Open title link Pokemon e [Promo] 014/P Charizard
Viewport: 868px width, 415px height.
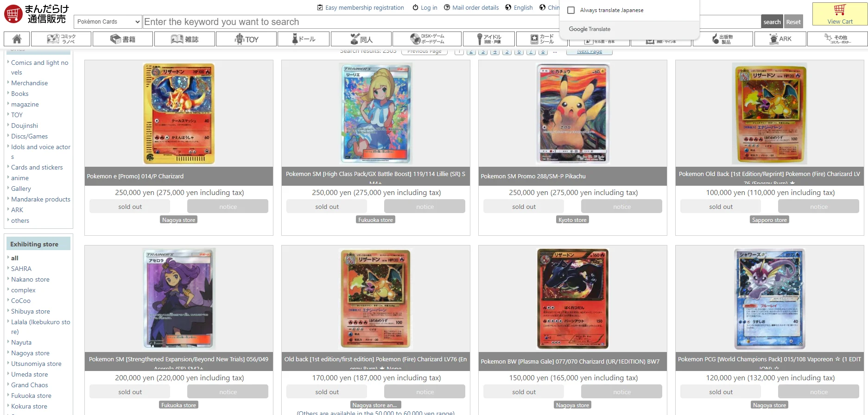[x=135, y=176]
